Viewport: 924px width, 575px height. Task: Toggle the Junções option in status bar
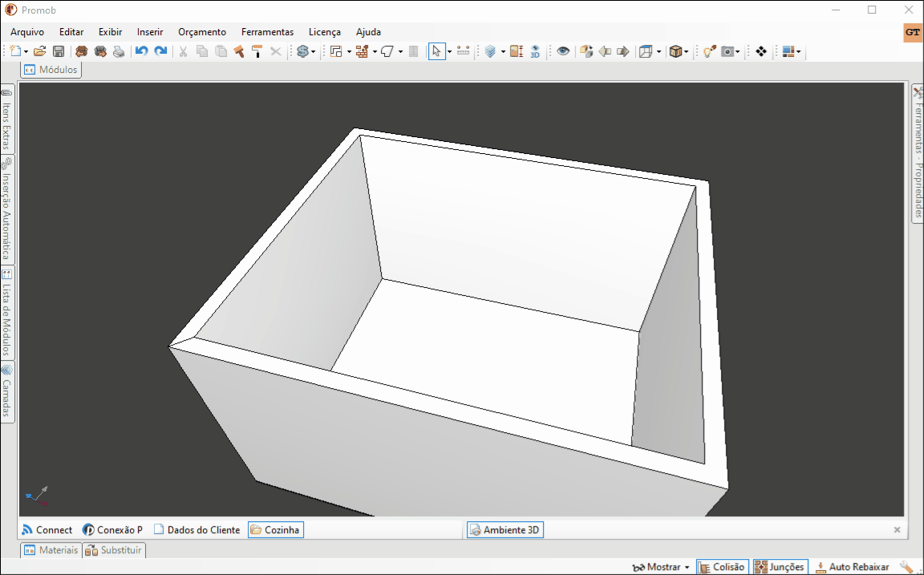click(780, 567)
